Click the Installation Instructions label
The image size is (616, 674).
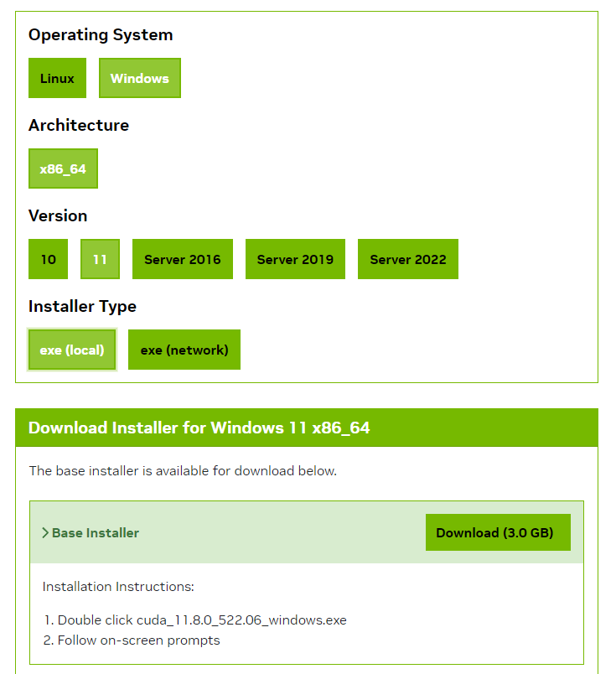pyautogui.click(x=118, y=587)
